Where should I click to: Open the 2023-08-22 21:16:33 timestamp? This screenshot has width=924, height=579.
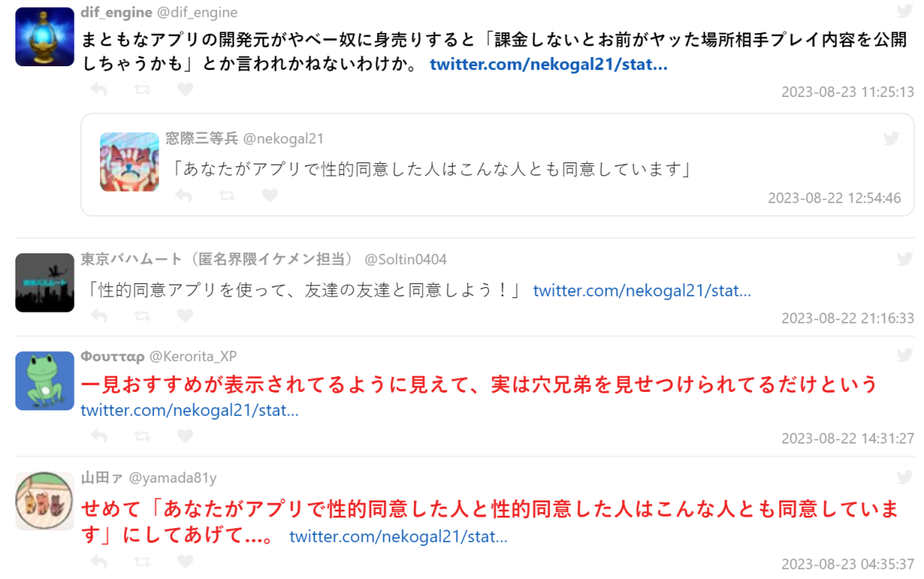coord(847,318)
